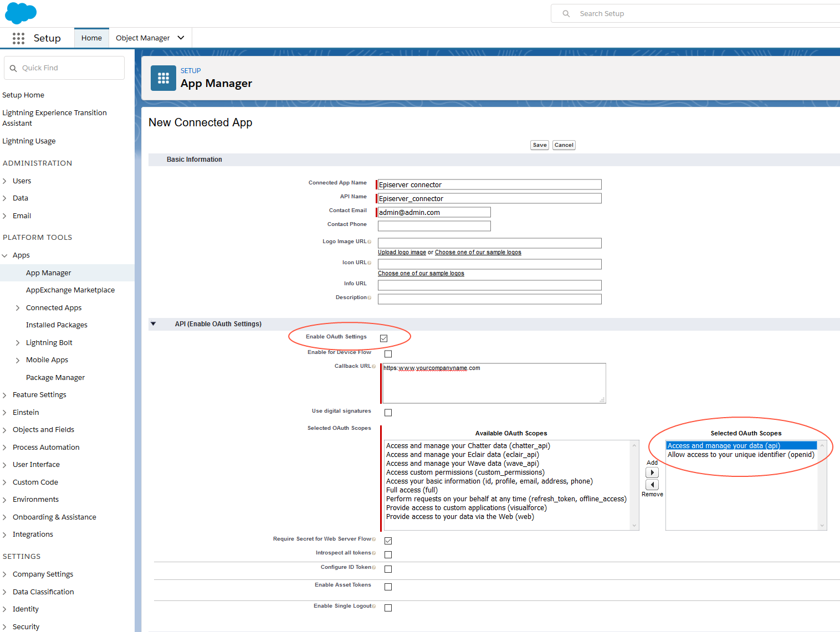
Task: Click the search icon in Search Setup bar
Action: (566, 13)
